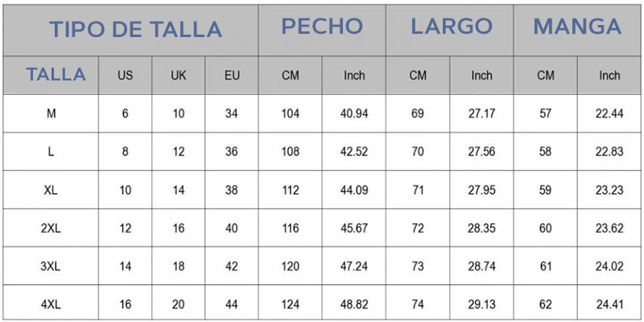
Task: Select the 2XL size row label
Action: coord(52,229)
